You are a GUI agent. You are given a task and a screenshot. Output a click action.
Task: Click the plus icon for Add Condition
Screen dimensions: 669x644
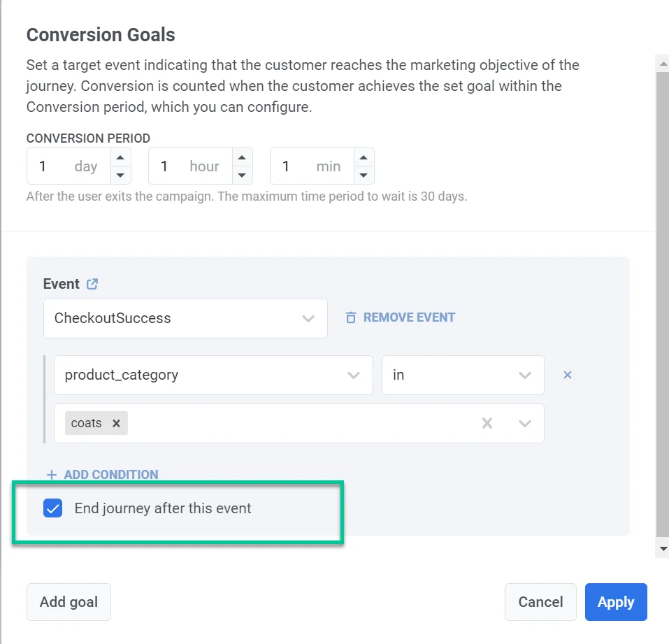tap(51, 475)
